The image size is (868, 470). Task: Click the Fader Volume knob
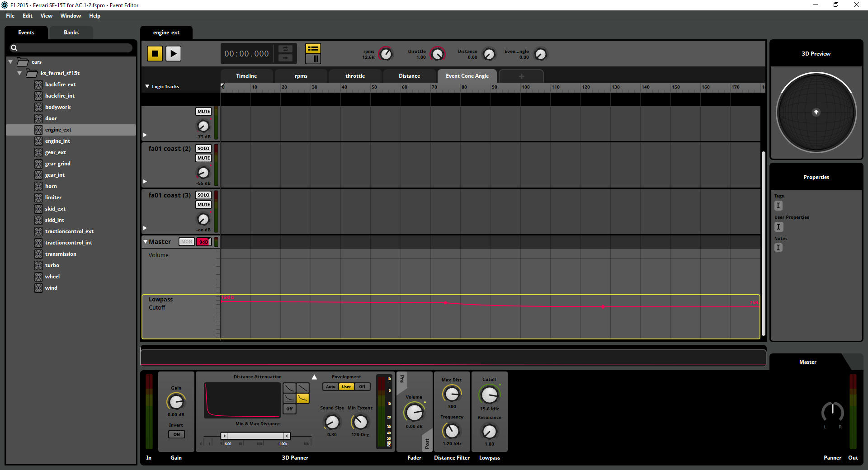(x=414, y=412)
